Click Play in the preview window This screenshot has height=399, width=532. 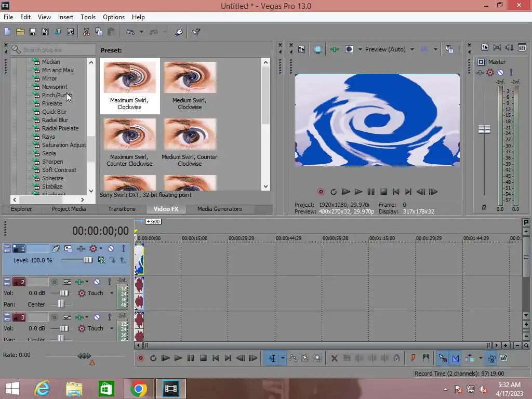tap(358, 192)
